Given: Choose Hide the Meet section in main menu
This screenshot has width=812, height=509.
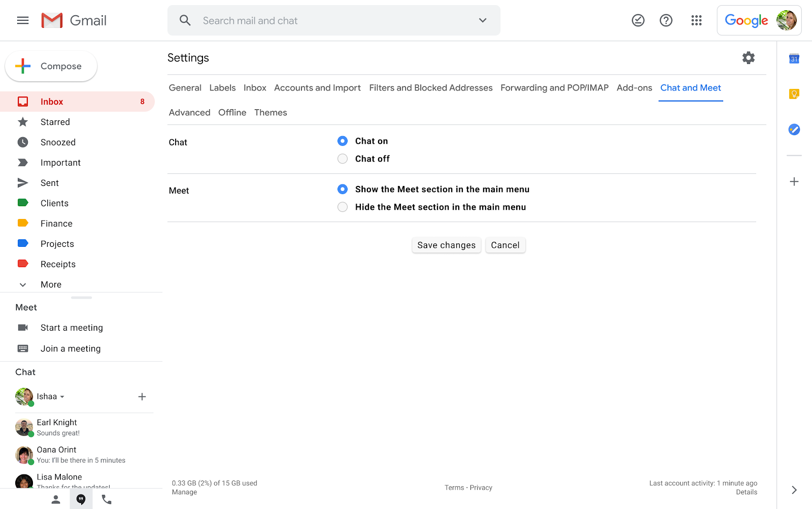Looking at the screenshot, I should 342,207.
